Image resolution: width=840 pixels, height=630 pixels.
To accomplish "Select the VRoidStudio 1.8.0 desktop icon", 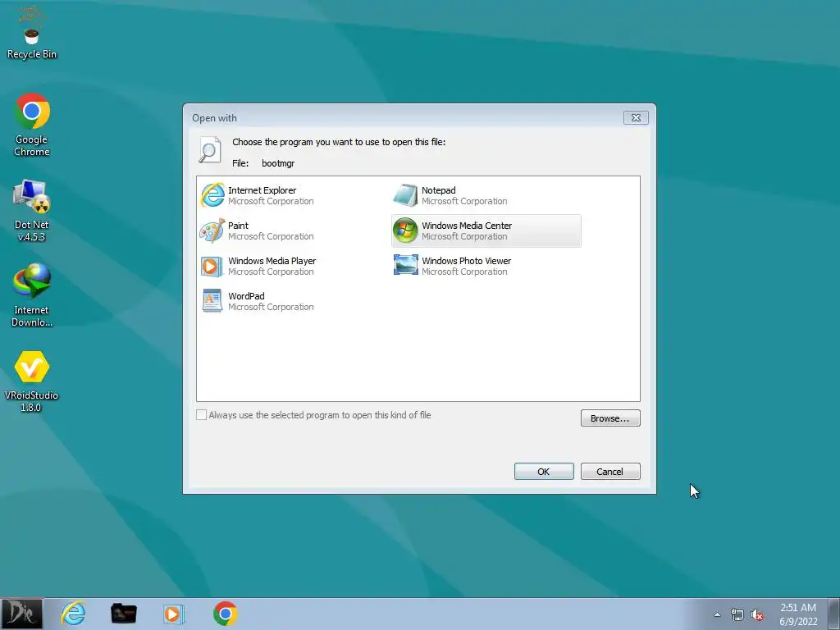I will coord(32,381).
